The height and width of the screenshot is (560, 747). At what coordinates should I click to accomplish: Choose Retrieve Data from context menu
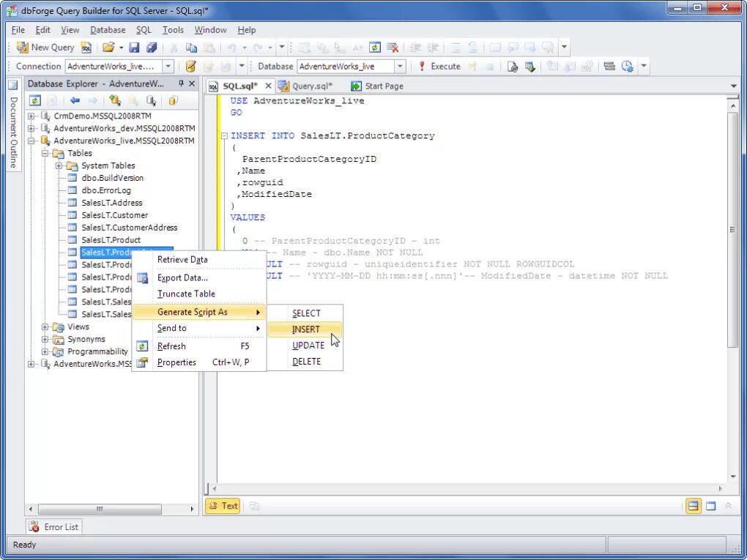coord(198,260)
